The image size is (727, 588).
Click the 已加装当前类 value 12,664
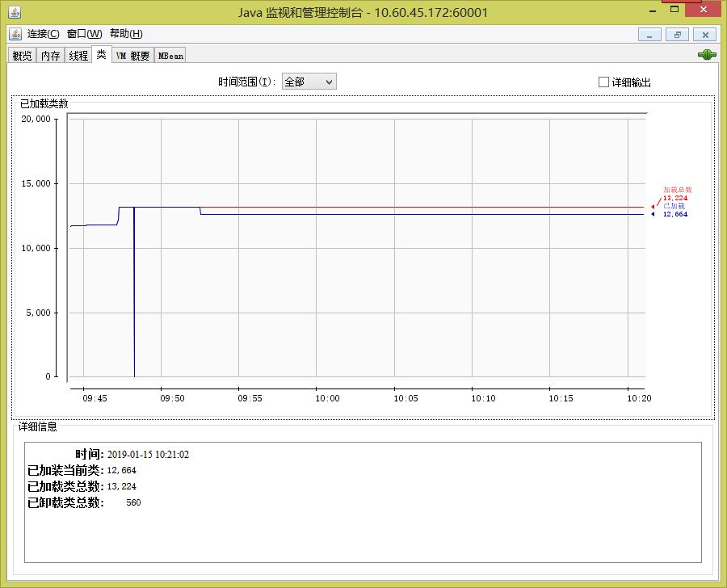pyautogui.click(x=121, y=470)
